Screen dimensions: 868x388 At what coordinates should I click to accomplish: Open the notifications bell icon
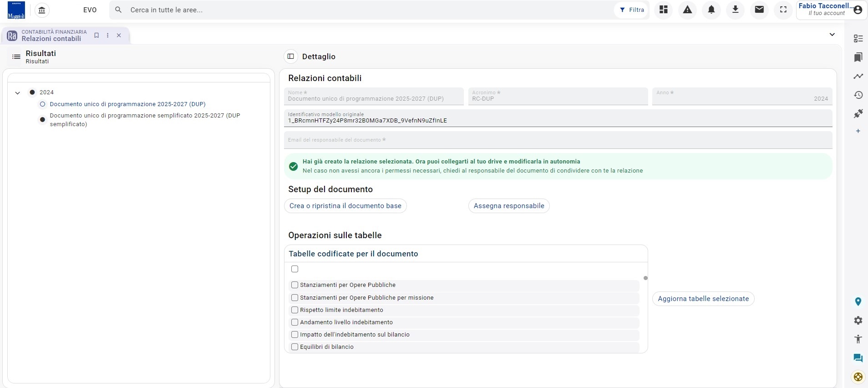click(x=711, y=10)
